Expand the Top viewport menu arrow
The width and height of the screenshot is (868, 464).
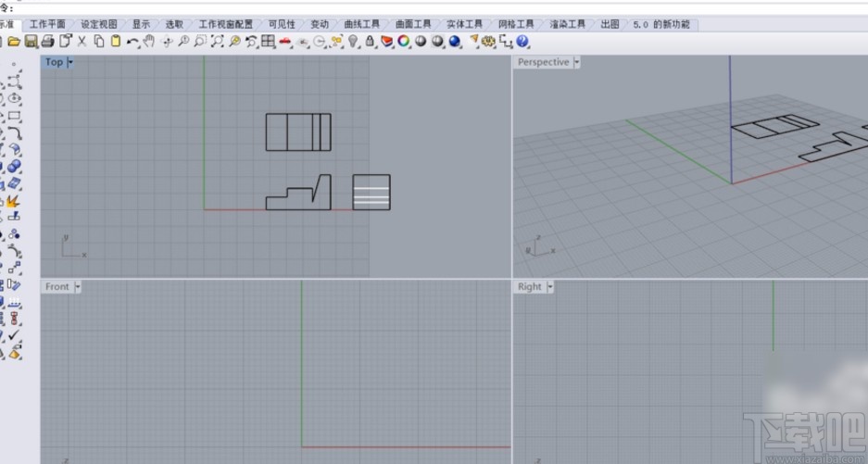[70, 63]
